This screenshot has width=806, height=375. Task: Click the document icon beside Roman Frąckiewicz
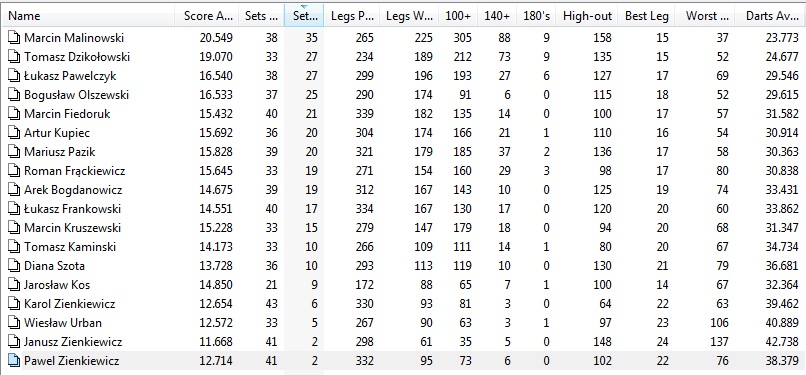point(15,171)
